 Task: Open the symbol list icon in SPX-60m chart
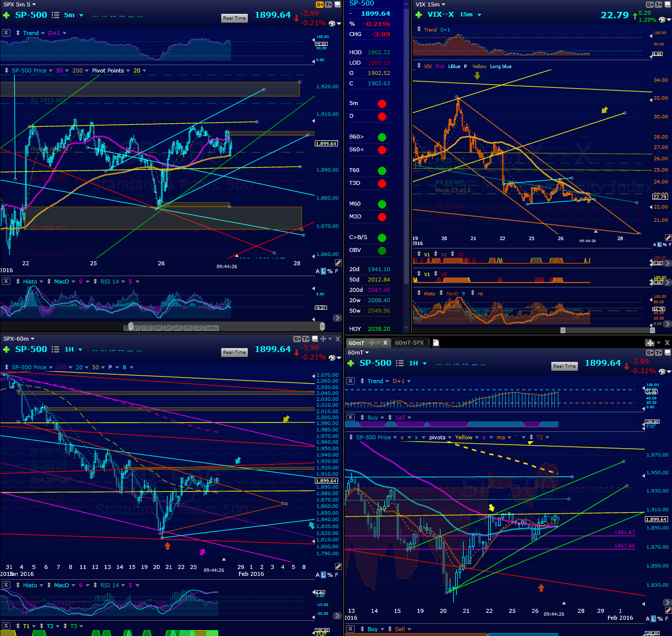tap(56, 350)
